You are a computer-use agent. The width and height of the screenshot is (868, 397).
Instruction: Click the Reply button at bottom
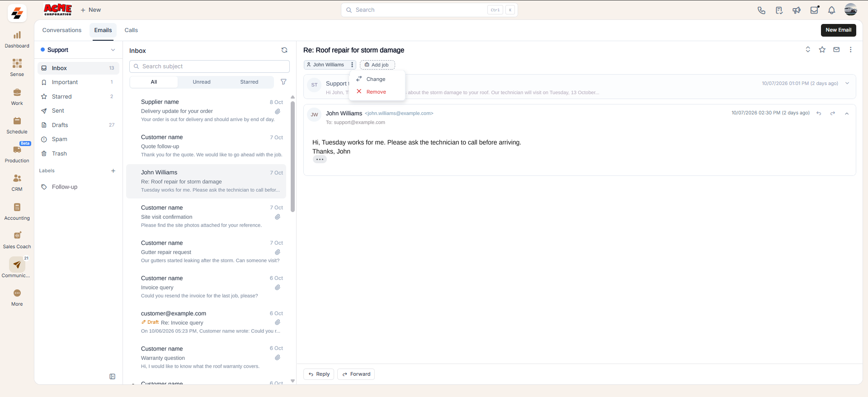(319, 374)
